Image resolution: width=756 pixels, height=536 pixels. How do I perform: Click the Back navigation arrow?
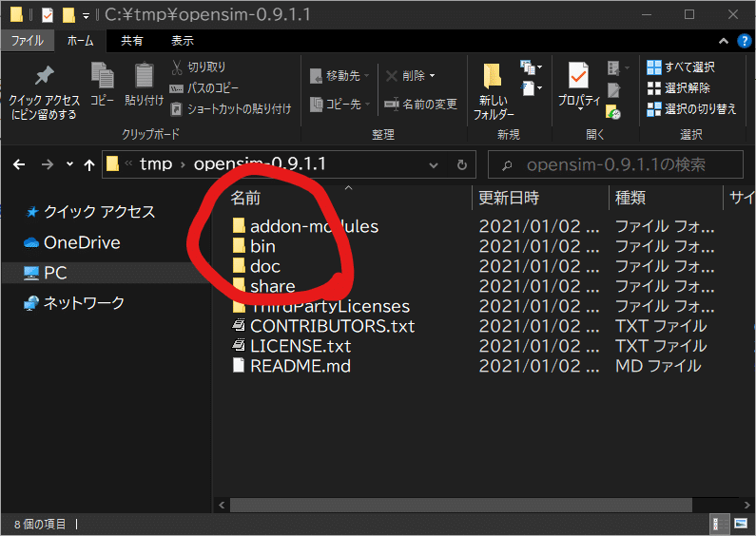19,164
